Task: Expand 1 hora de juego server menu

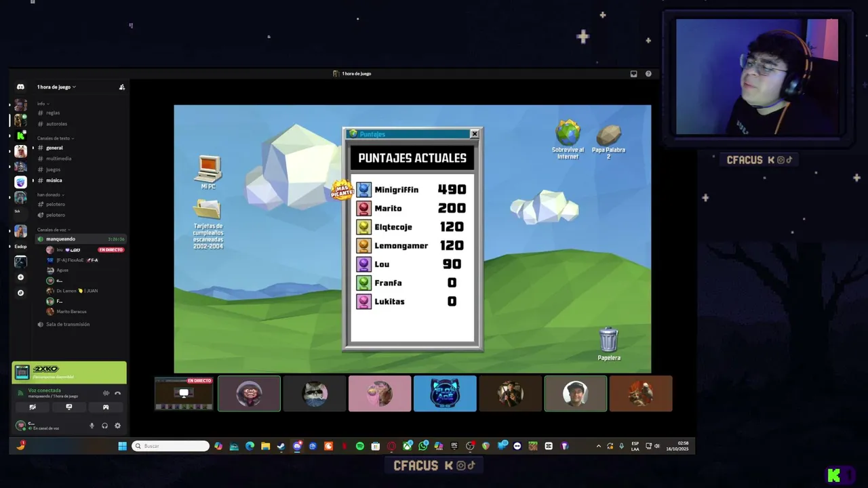Action: pyautogui.click(x=56, y=87)
